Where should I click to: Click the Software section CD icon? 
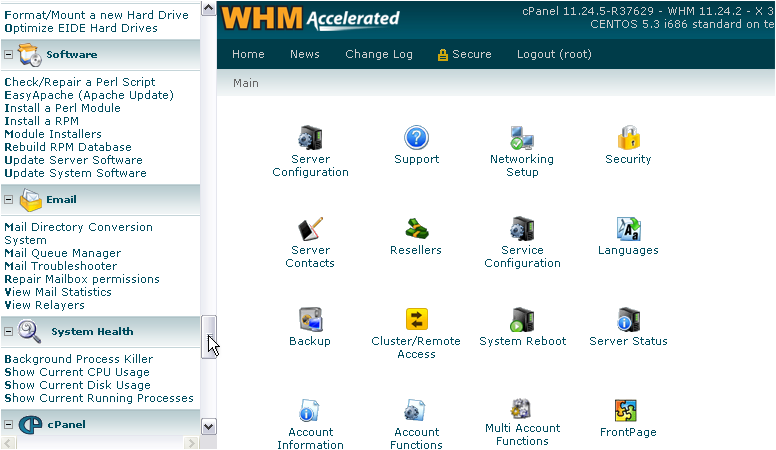coord(30,55)
